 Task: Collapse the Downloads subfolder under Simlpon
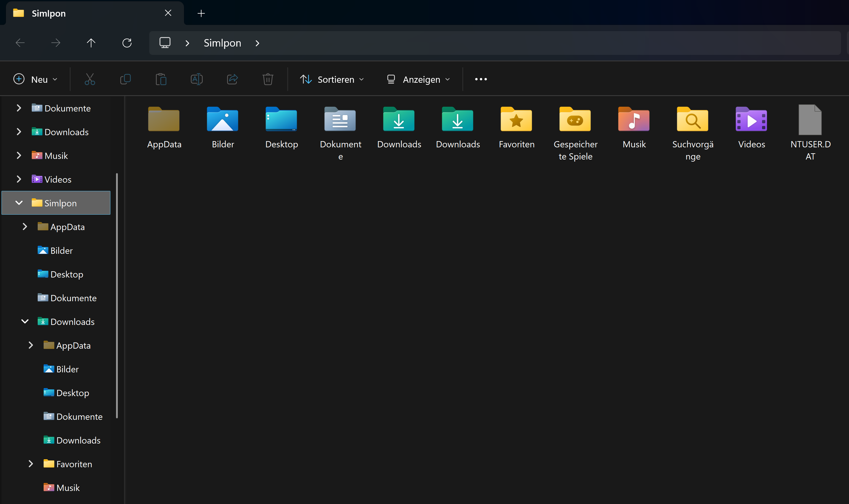coord(25,321)
